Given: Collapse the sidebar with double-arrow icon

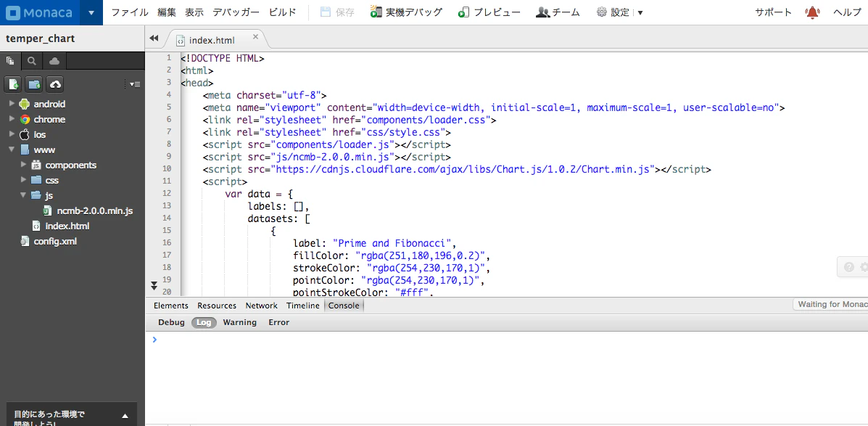Looking at the screenshot, I should tap(154, 38).
